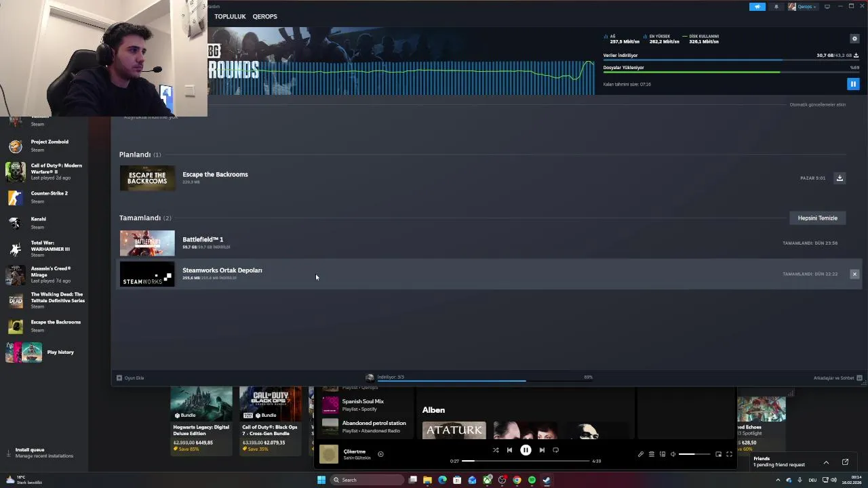Select Project Zomboid in Xbox sidebar
868x488 pixels.
(x=44, y=145)
